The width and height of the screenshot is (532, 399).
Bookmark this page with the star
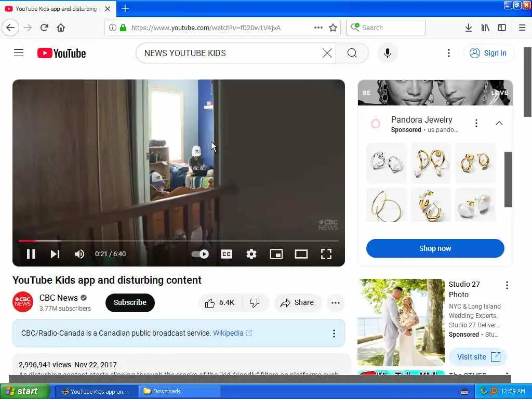click(333, 28)
